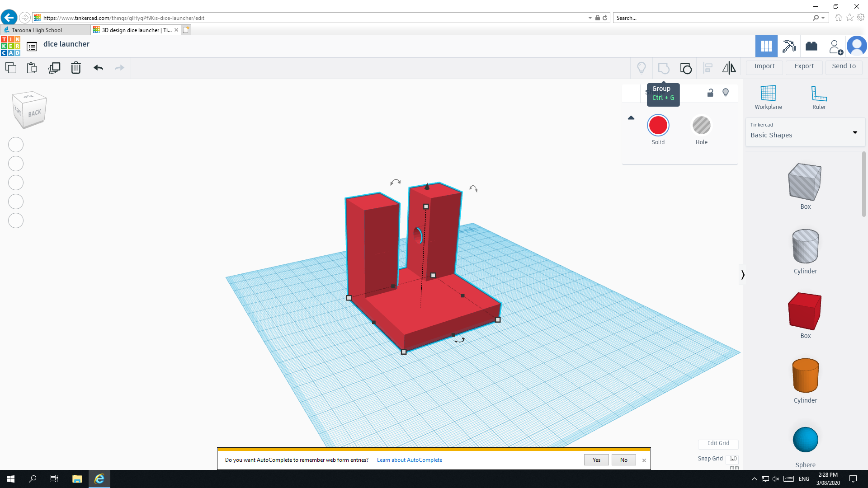Open the Basic Shapes dropdown
Screen dimensions: 868x488
805,132
